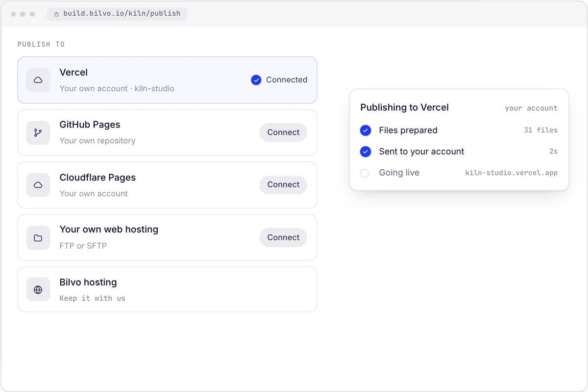Viewport: 588px width, 392px height.
Task: Click the Vercel cloud icon
Action: 38,80
